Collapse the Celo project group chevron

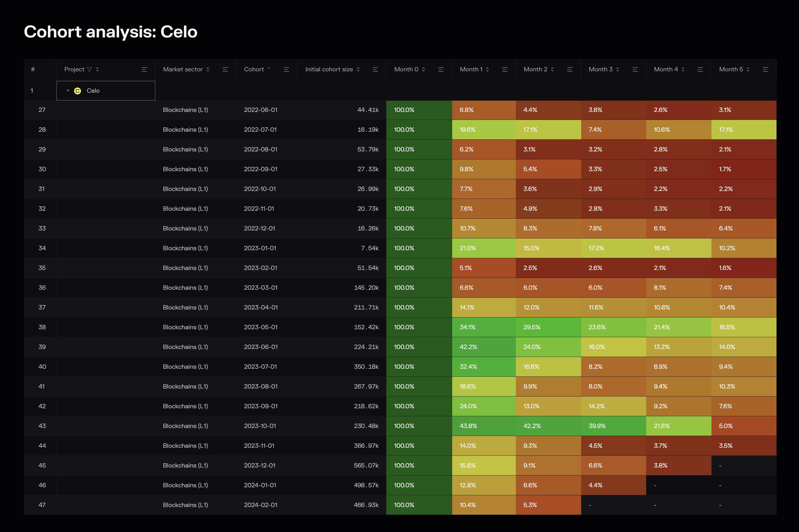[x=68, y=90]
